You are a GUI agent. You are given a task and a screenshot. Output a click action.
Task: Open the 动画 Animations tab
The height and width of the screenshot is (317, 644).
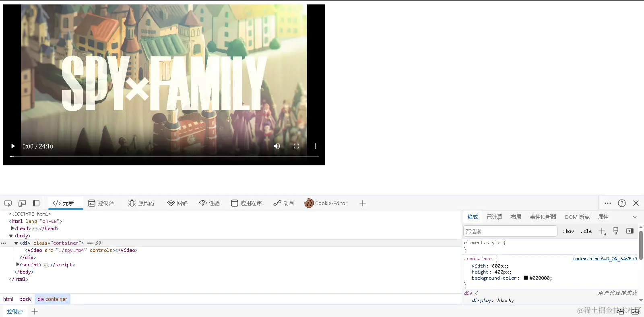coord(284,203)
